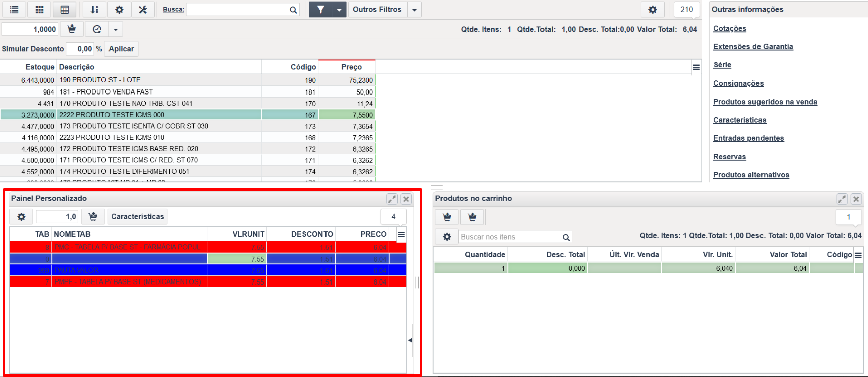This screenshot has width=868, height=377.
Task: Click first cart icon in Produtos no carrinho
Action: pos(447,217)
